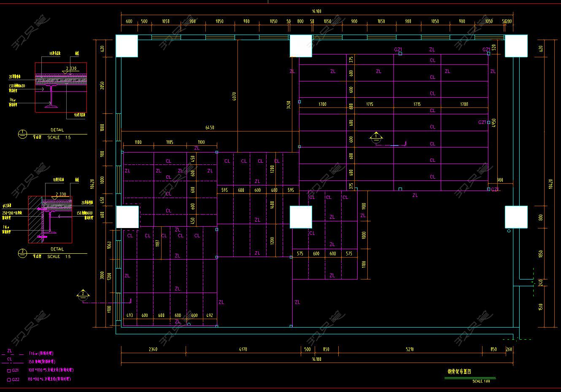
Task: Click the drawing title 钢骨架布置图
Action: [x=459, y=372]
